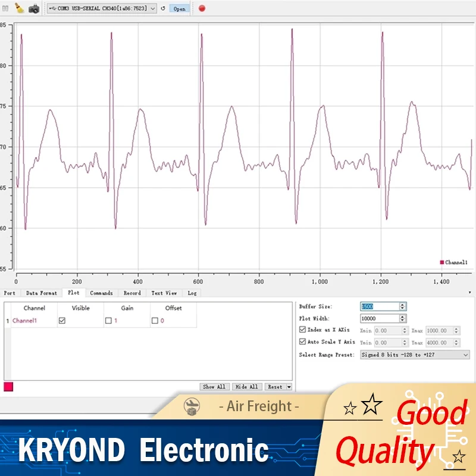This screenshot has width=476, height=476.
Task: Select the Plot tab
Action: pos(74,293)
